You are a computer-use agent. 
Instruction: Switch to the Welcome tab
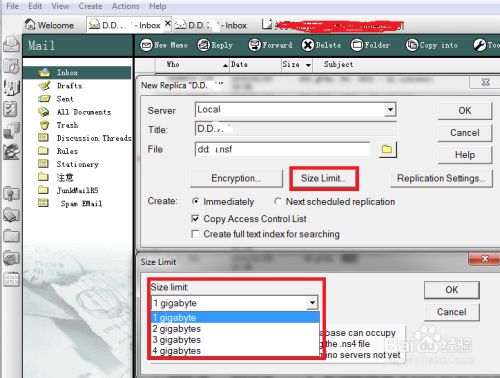(x=49, y=25)
